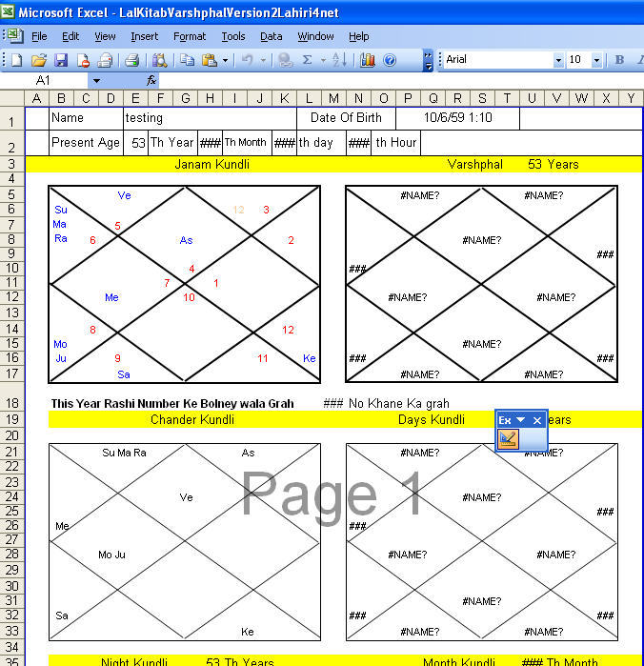644x666 pixels.
Task: Click the cell containing 'testing'
Action: click(210, 118)
